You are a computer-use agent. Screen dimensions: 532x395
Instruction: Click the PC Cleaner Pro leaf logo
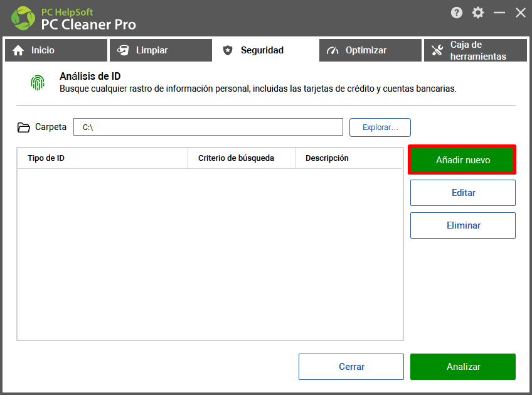[x=23, y=18]
